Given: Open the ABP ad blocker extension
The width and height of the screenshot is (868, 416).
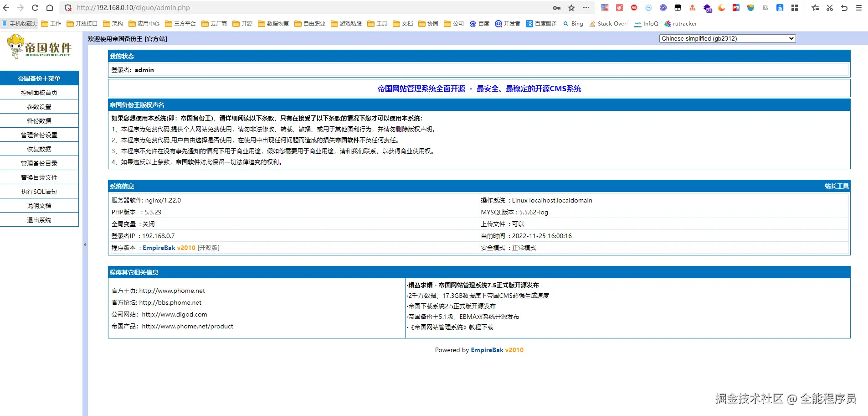Looking at the screenshot, I should tap(634, 8).
